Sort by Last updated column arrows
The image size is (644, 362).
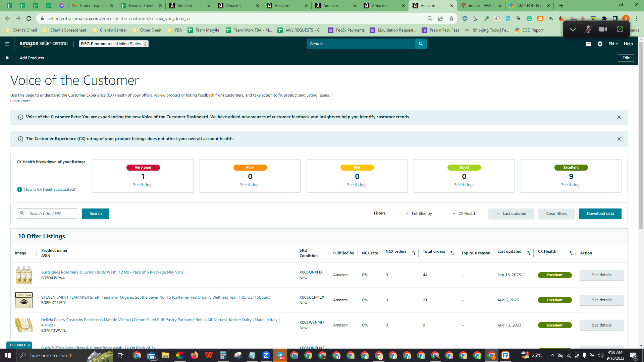[529, 253]
